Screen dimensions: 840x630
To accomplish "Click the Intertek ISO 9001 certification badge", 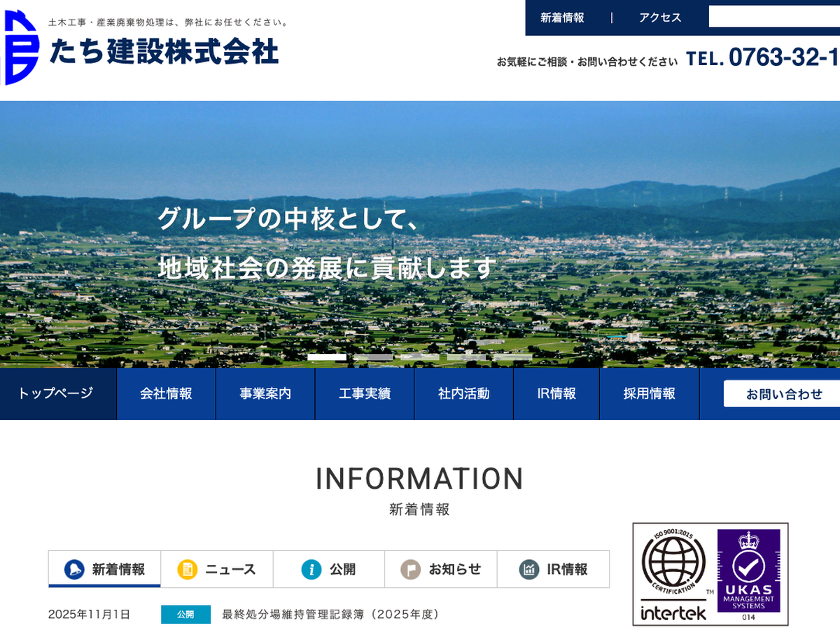I will pyautogui.click(x=673, y=574).
